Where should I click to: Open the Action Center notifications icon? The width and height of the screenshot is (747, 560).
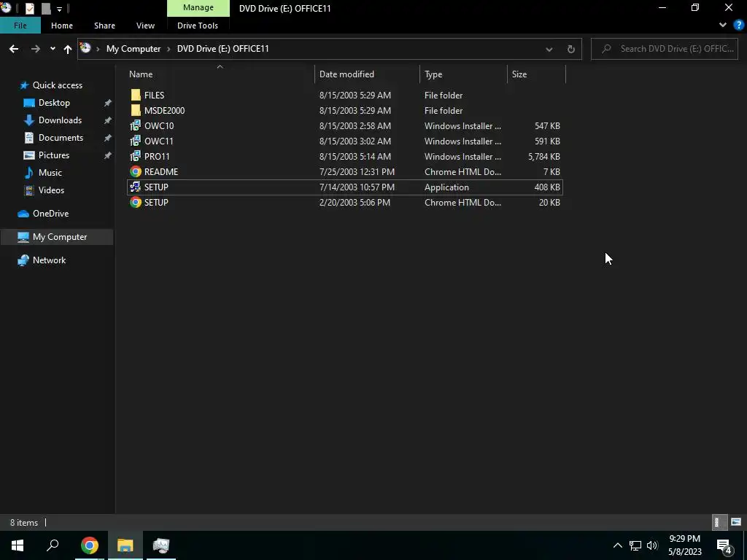tap(724, 545)
